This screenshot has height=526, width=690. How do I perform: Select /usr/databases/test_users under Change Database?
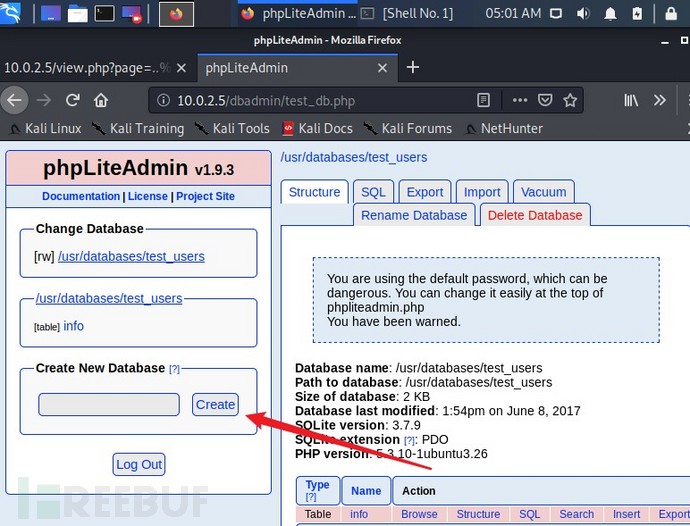pos(131,256)
